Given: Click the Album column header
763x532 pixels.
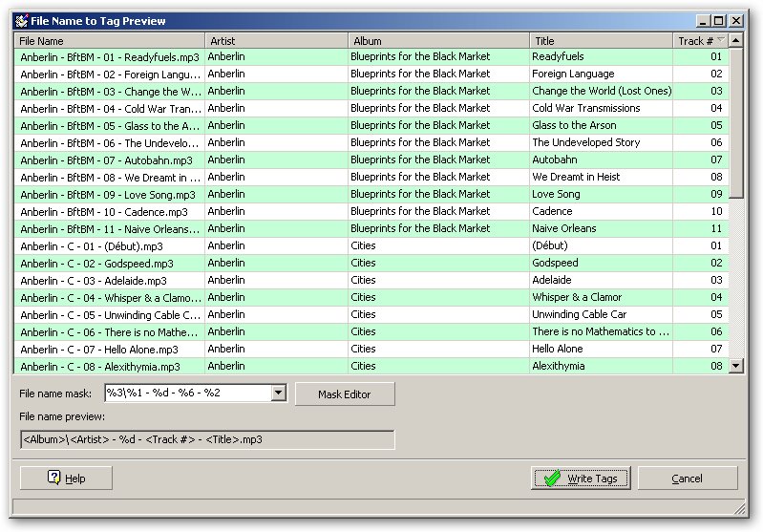Looking at the screenshot, I should click(438, 41).
